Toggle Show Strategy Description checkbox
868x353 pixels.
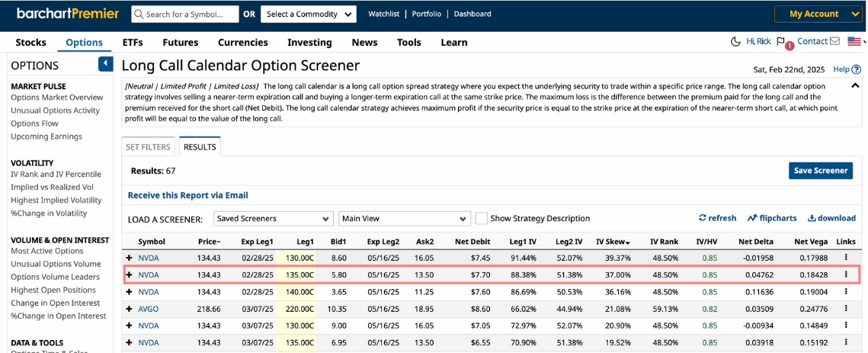(x=482, y=219)
